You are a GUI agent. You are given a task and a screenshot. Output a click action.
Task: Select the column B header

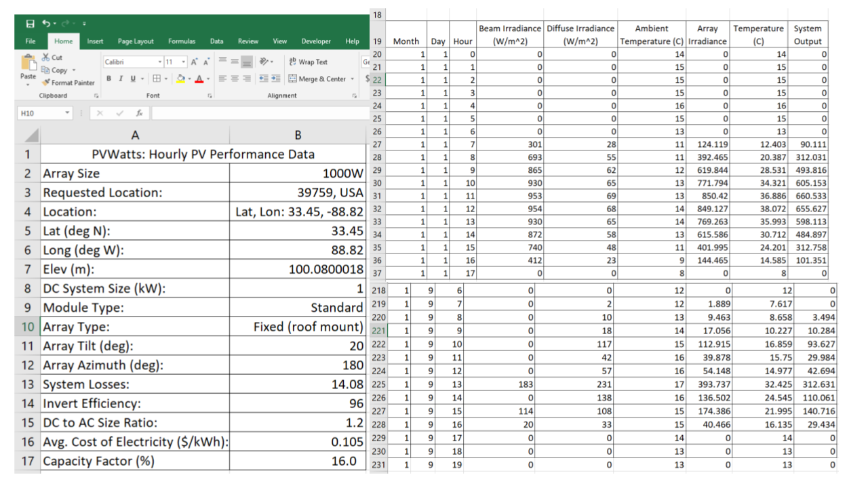coord(298,136)
